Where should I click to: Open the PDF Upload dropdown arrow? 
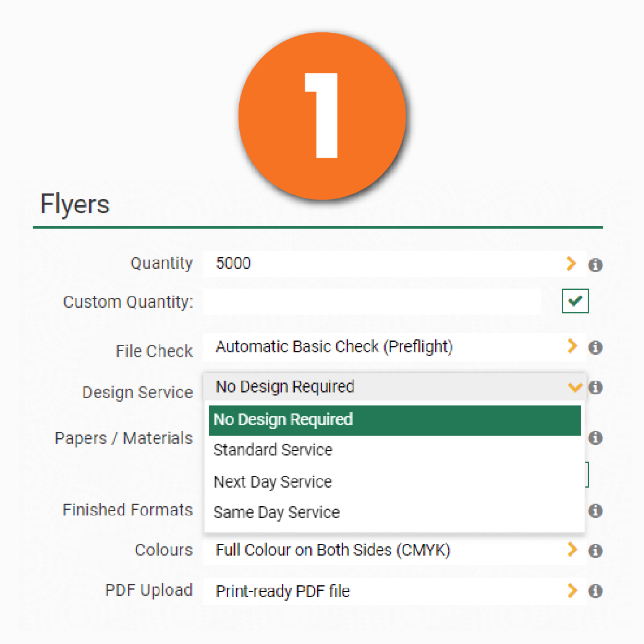pyautogui.click(x=572, y=591)
